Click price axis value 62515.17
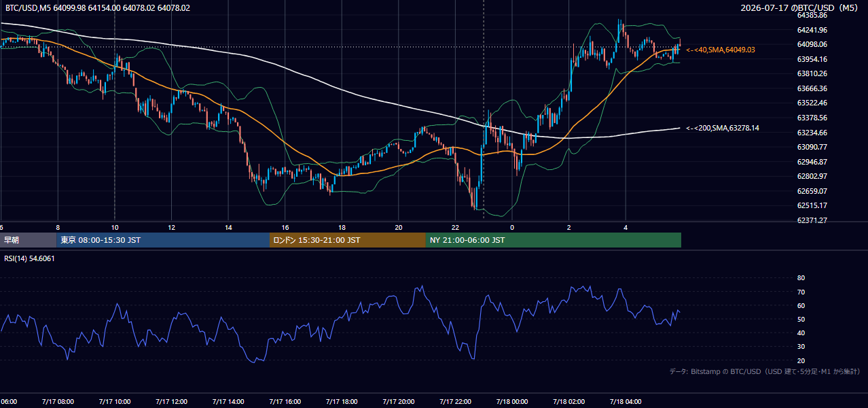This screenshot has height=408, width=868. (x=812, y=205)
